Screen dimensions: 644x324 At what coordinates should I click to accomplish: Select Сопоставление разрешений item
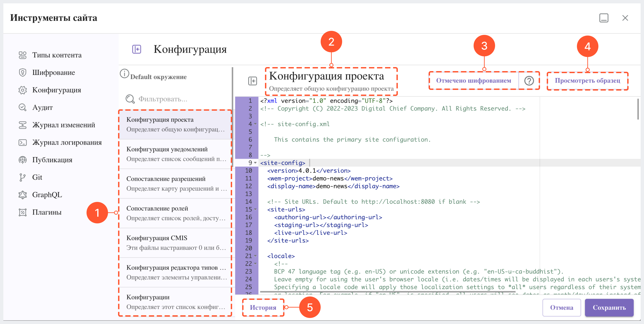point(175,184)
